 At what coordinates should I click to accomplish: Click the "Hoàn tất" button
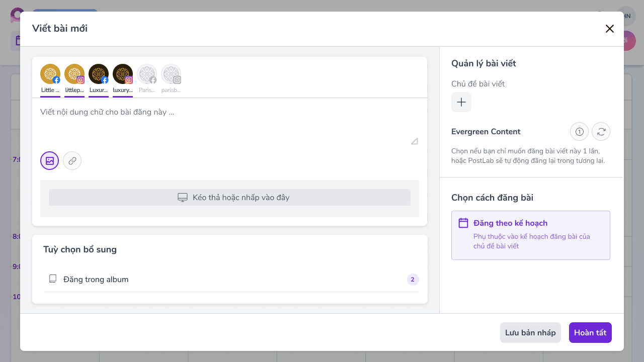(x=590, y=332)
